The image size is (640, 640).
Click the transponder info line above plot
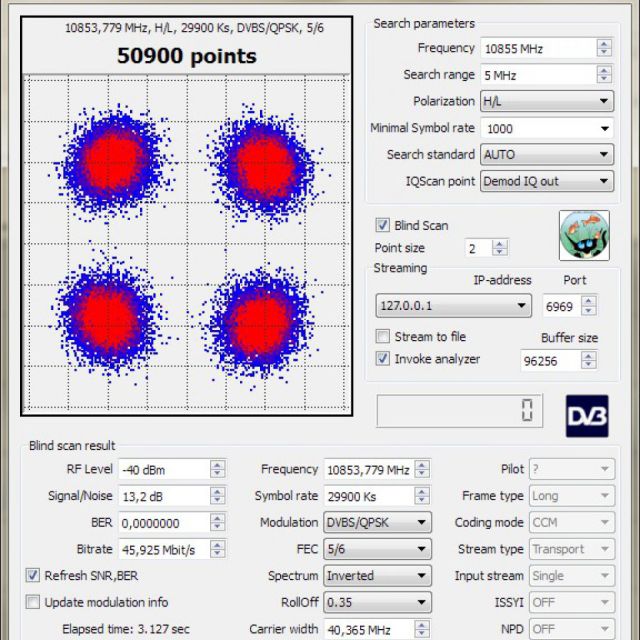click(194, 28)
